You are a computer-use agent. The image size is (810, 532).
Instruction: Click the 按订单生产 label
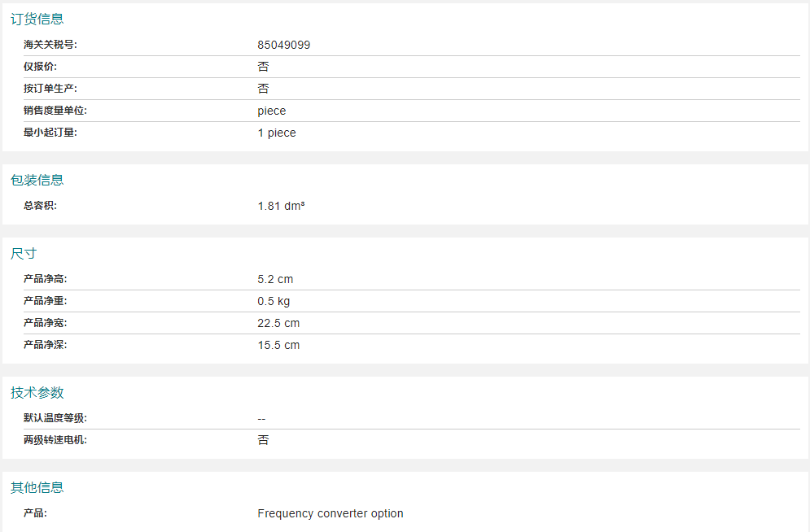[50, 89]
